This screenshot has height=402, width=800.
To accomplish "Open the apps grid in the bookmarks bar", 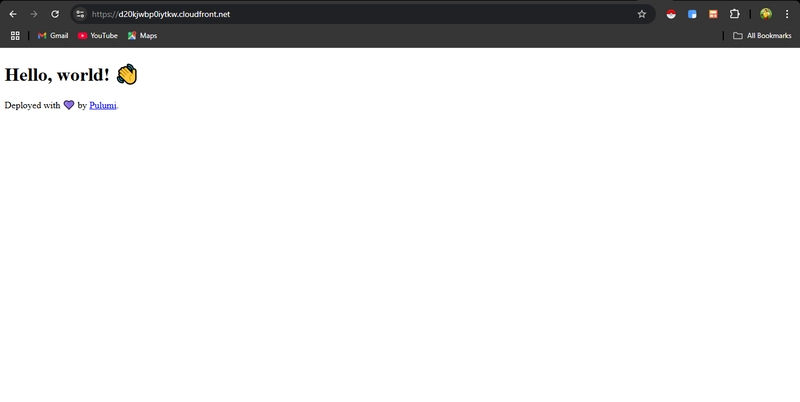I will tap(15, 36).
